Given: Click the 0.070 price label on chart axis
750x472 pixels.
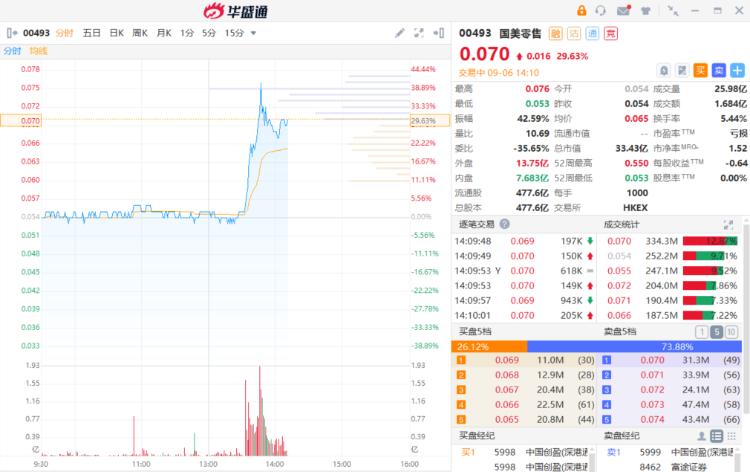Looking at the screenshot, I should point(21,121).
